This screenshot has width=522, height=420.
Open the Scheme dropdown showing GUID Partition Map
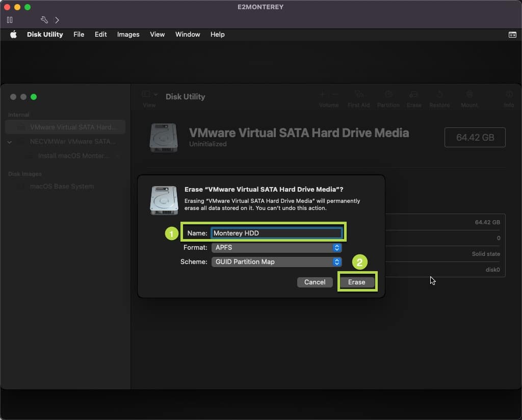coord(277,262)
